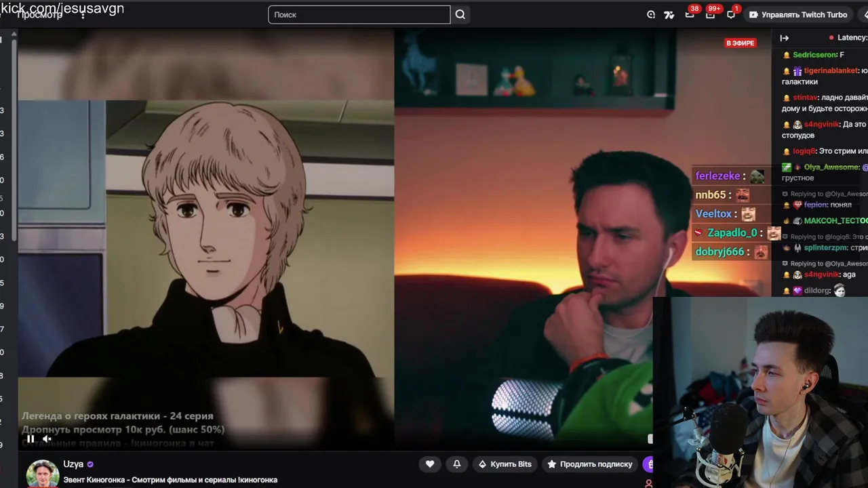This screenshot has height=488, width=868.
Task: Toggle the notification bell for Uzya
Action: tap(457, 464)
